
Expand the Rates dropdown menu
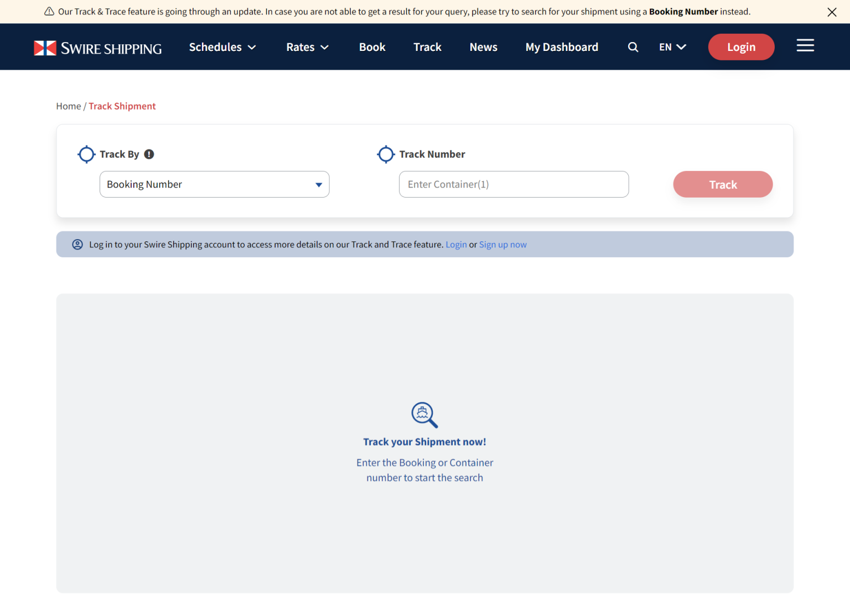point(307,48)
